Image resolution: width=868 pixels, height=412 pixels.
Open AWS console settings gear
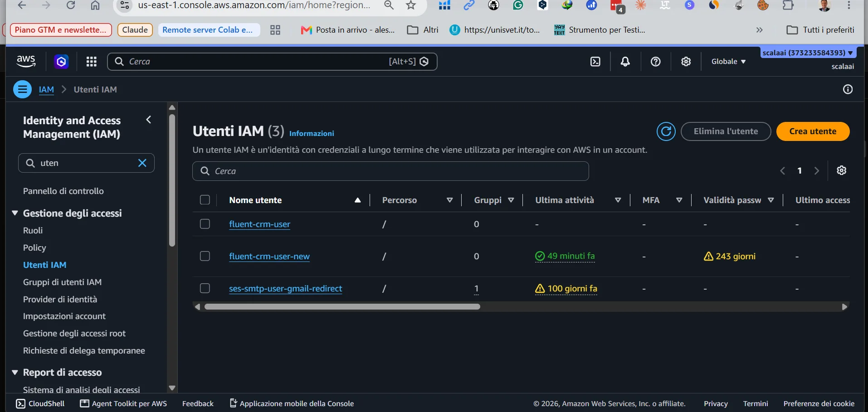pos(686,62)
